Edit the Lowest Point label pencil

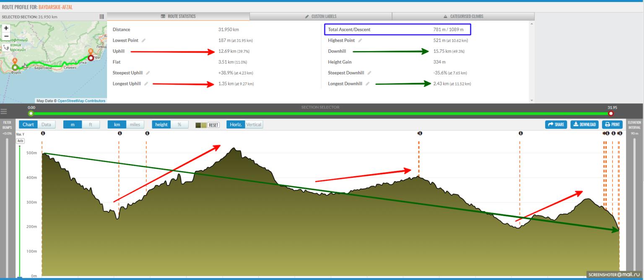click(x=144, y=41)
